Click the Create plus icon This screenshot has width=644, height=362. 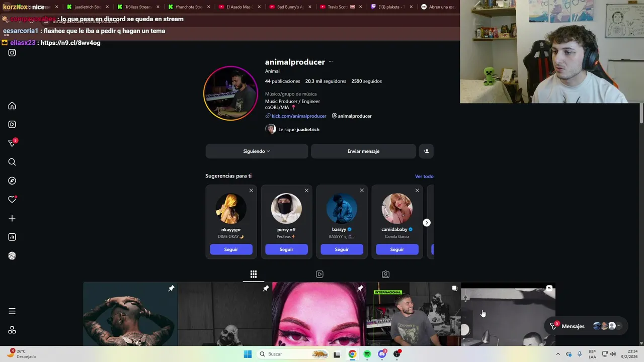pyautogui.click(x=12, y=218)
